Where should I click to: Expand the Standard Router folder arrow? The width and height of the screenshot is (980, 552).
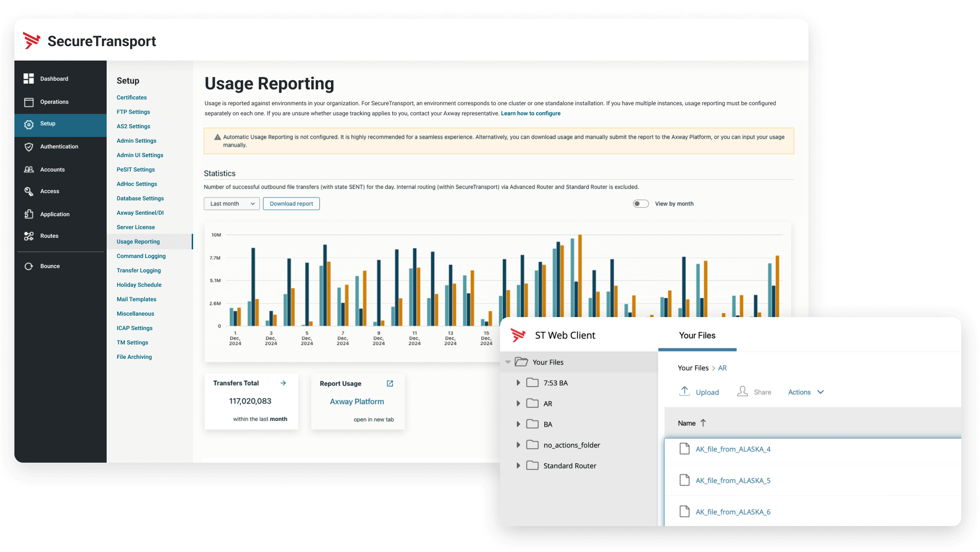(518, 466)
